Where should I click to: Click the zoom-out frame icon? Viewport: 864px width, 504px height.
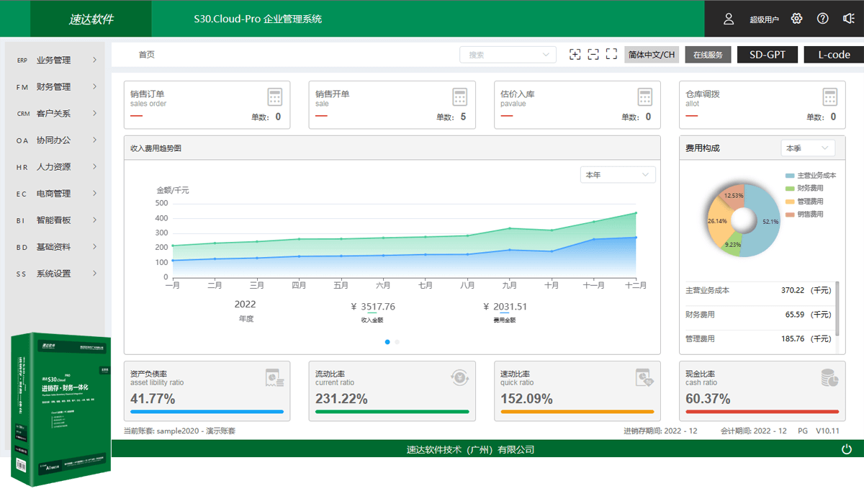(593, 54)
